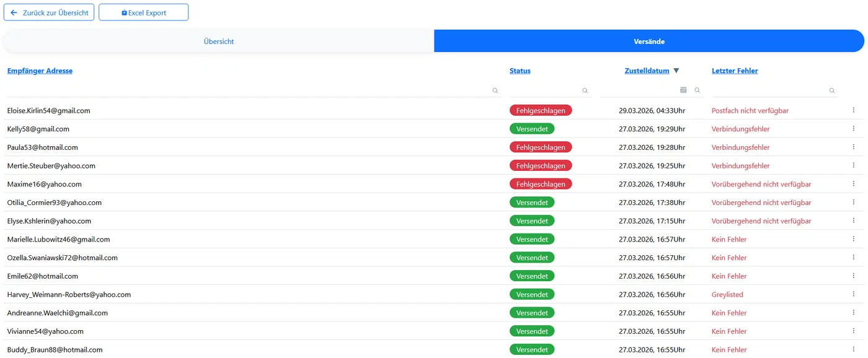Click date 29.03.2026, 04:33Uhr
The image size is (868, 358).
point(652,110)
